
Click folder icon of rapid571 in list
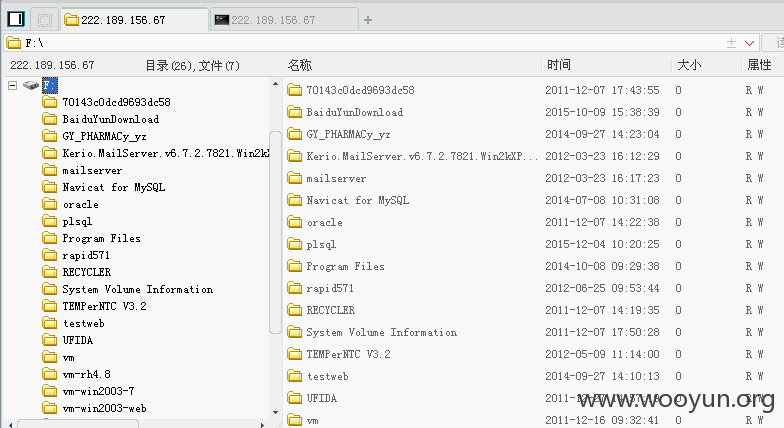tap(294, 288)
